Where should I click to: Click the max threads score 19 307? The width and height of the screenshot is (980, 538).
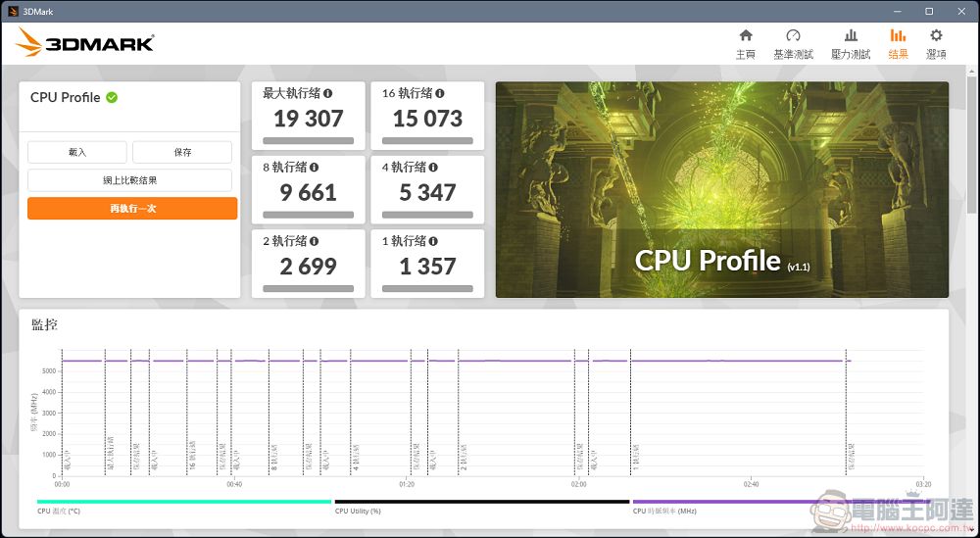point(309,119)
